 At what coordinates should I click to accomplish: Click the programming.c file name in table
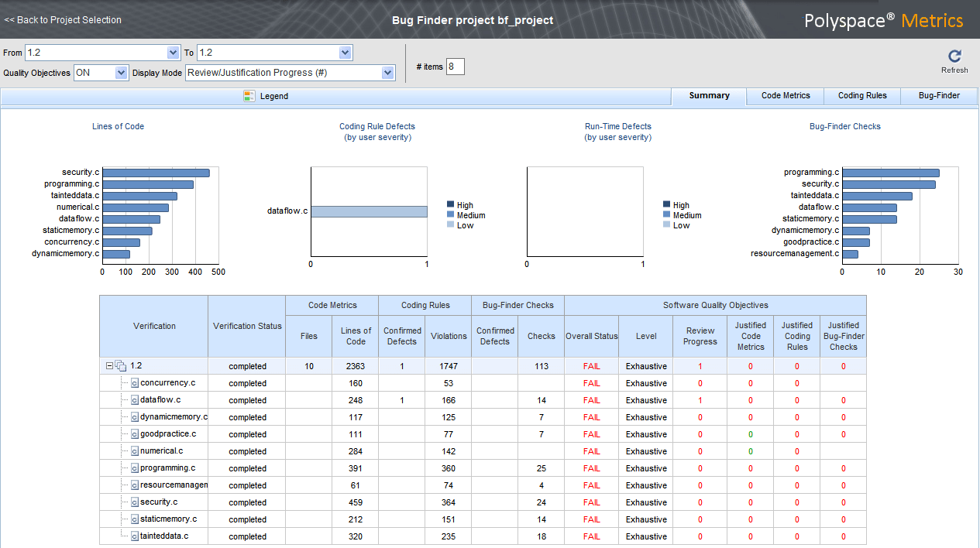pyautogui.click(x=167, y=468)
